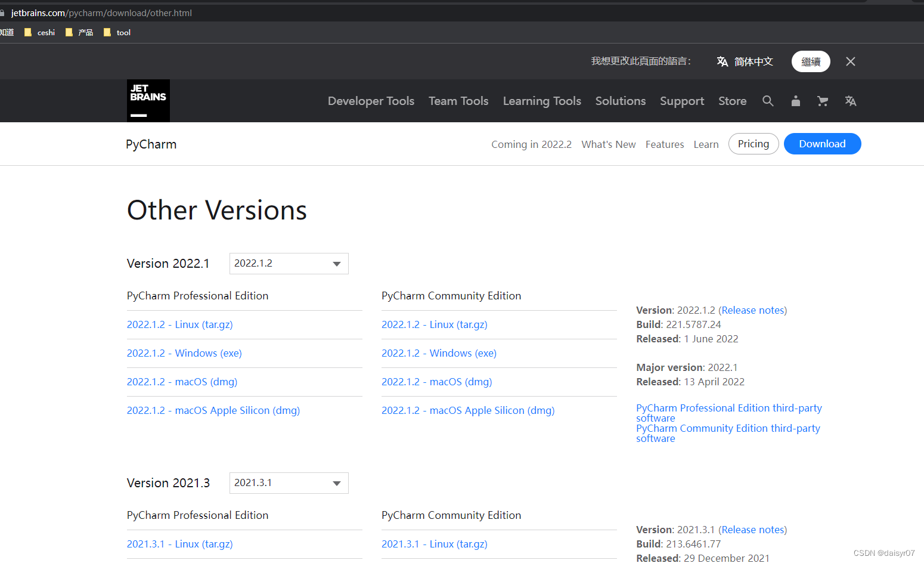Download Professional 2022.1.2 Linux tar.gz
Image resolution: width=924 pixels, height=563 pixels.
pos(180,324)
